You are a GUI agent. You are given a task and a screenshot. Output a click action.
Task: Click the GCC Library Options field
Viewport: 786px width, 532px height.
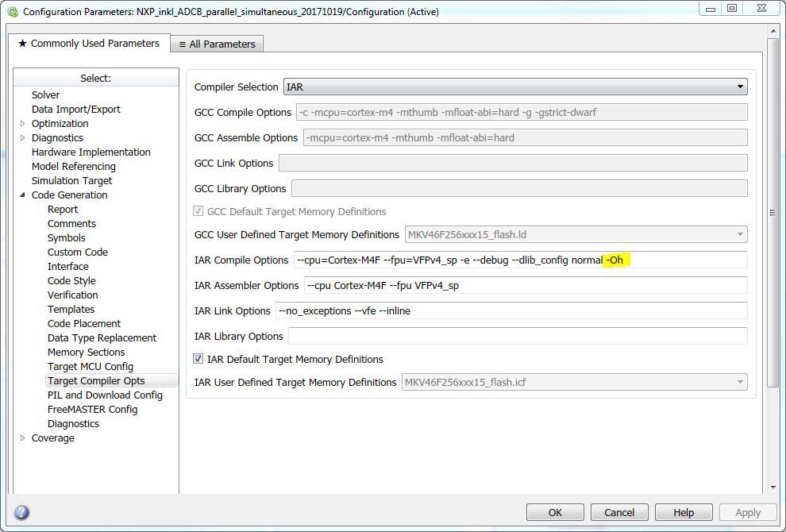pyautogui.click(x=519, y=188)
